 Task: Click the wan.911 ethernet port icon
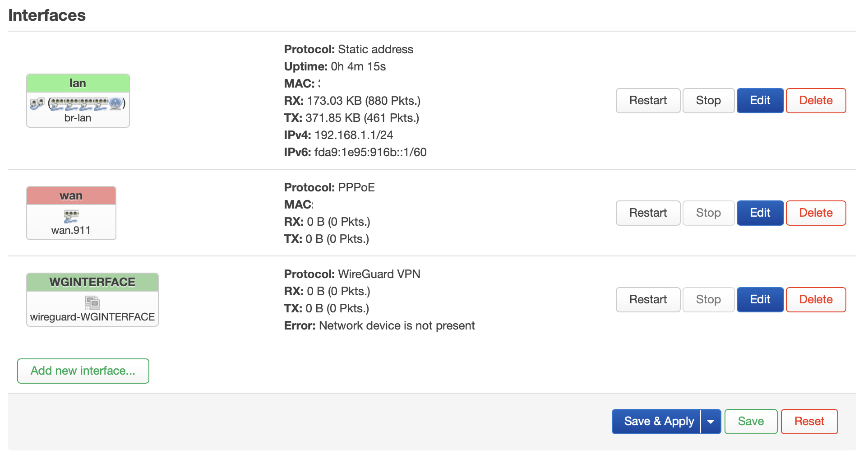71,216
